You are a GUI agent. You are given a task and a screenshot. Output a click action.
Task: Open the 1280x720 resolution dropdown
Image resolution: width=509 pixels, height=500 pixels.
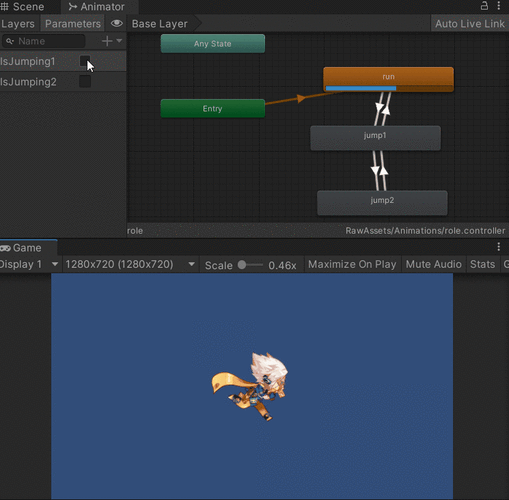point(130,264)
